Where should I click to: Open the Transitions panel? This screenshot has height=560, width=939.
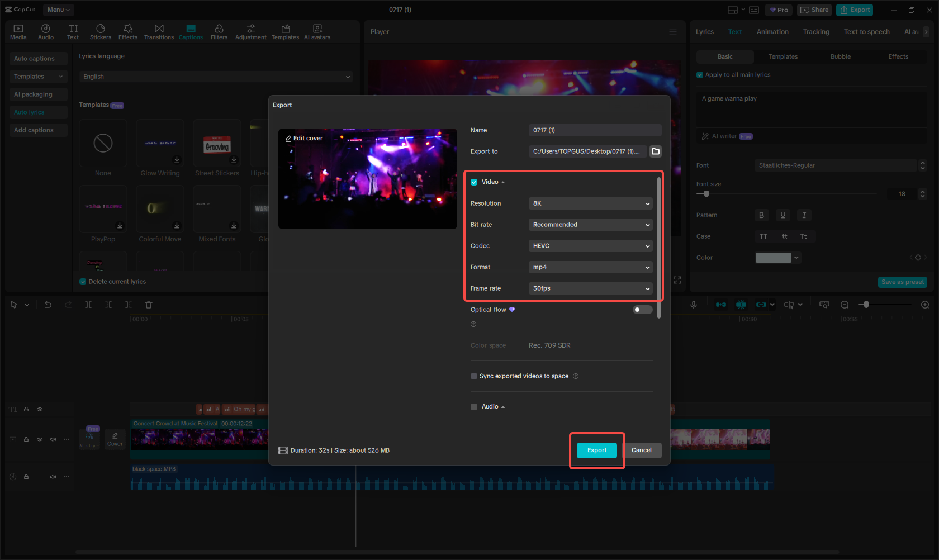coord(159,32)
